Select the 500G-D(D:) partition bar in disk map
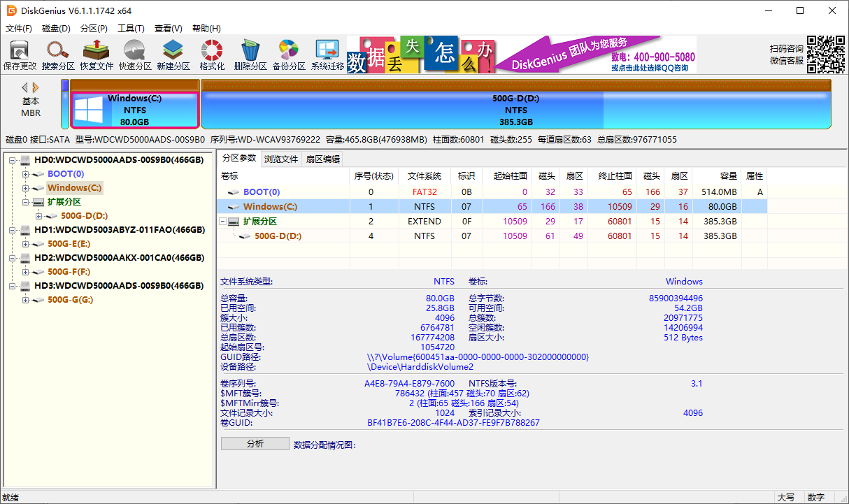This screenshot has width=849, height=504. point(515,110)
